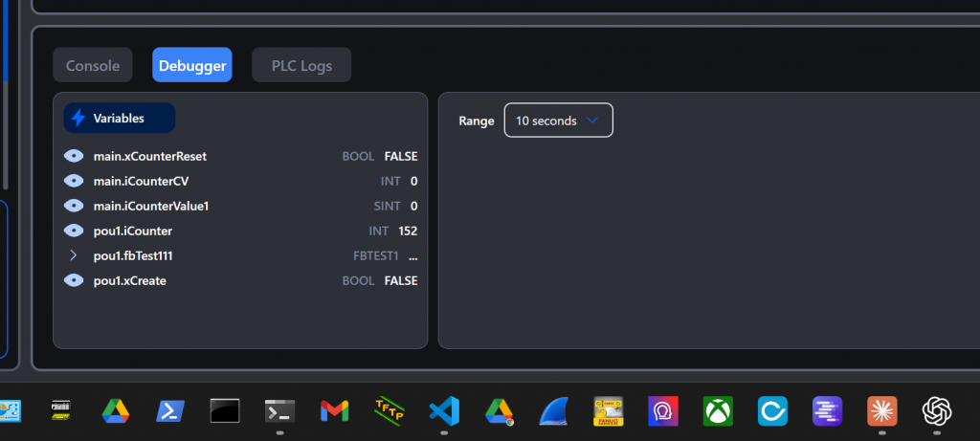The image size is (980, 441).
Task: Click the 152 value of pou1.iCounter
Action: click(406, 231)
